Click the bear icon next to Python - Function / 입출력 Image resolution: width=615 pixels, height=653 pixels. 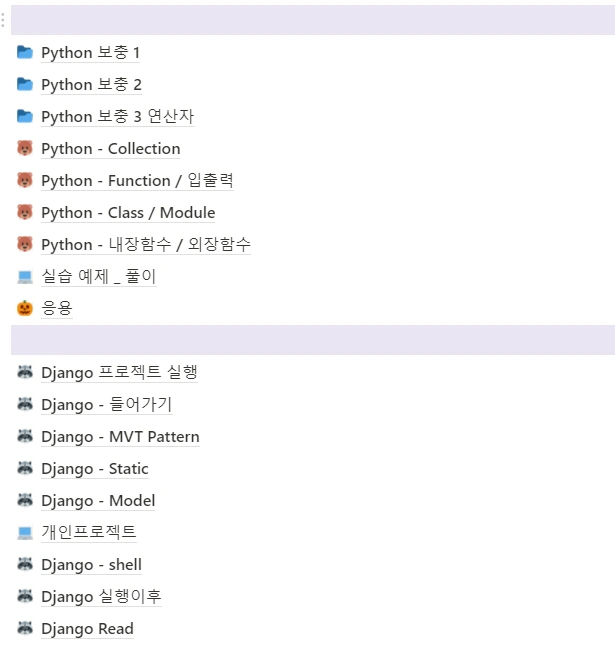pos(25,180)
